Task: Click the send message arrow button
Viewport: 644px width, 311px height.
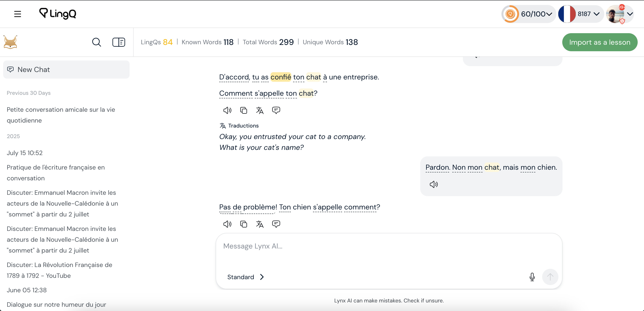Action: click(x=550, y=277)
